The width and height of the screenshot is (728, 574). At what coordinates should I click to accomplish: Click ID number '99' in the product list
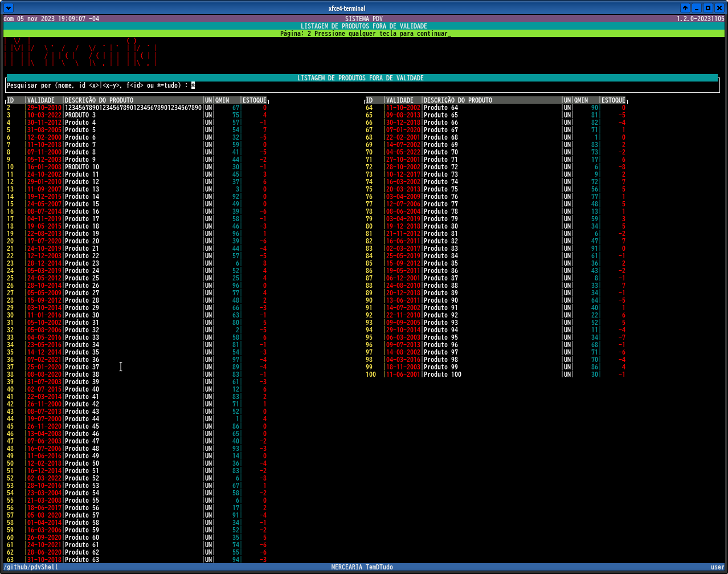pyautogui.click(x=369, y=367)
